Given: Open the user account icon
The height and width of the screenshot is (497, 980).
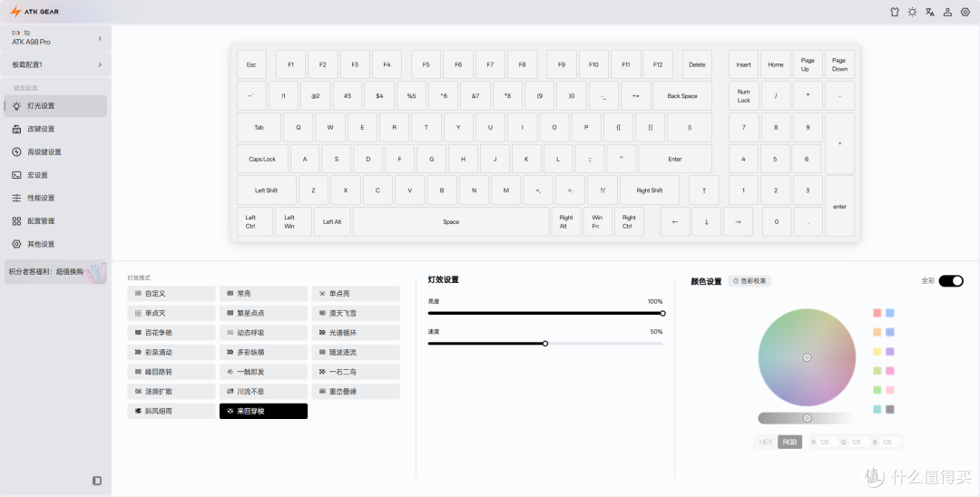Looking at the screenshot, I should point(947,12).
